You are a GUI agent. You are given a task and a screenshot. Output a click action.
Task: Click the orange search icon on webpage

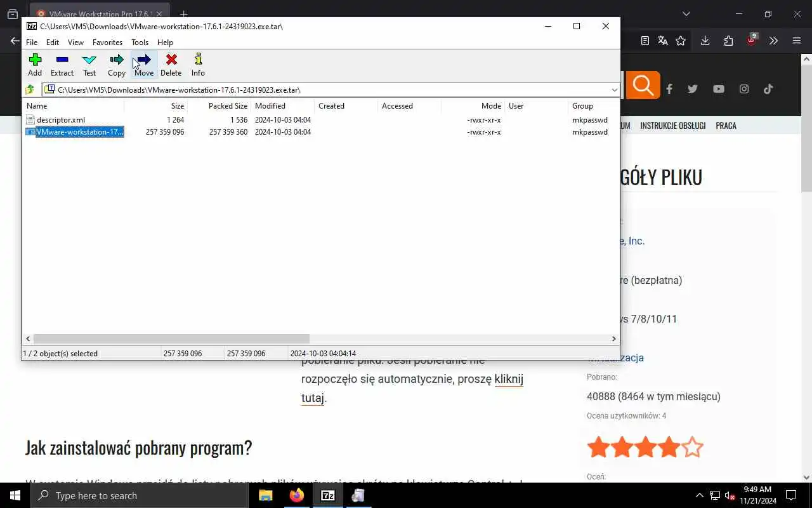coord(643,85)
